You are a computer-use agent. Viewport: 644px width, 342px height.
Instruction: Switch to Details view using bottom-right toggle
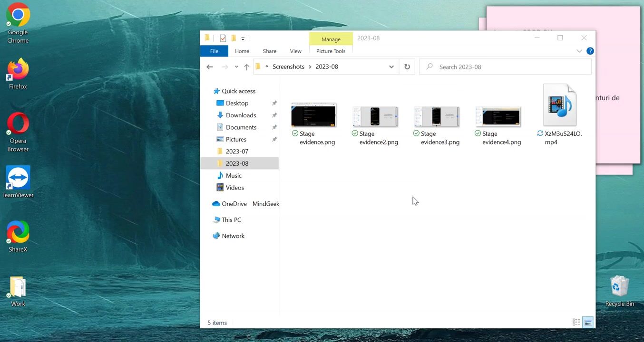coord(576,323)
